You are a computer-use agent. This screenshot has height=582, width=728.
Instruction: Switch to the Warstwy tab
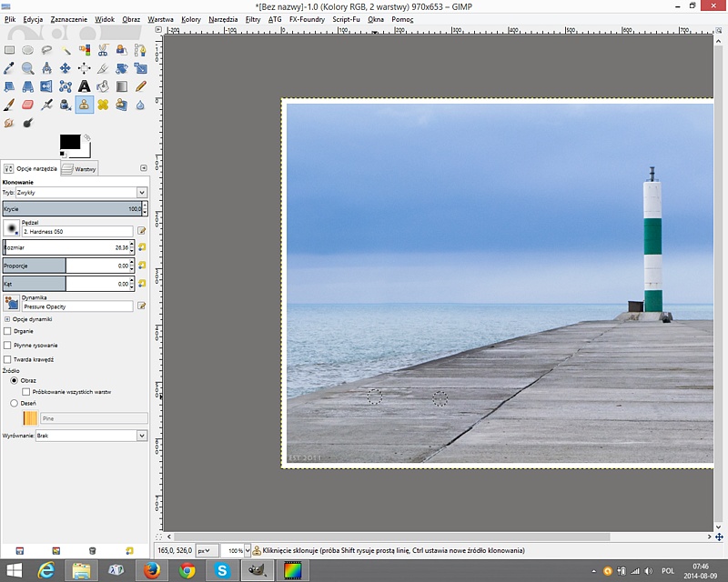79,169
